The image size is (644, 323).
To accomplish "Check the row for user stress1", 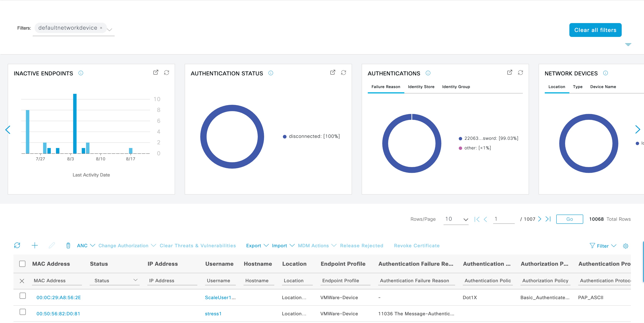I will click(23, 312).
